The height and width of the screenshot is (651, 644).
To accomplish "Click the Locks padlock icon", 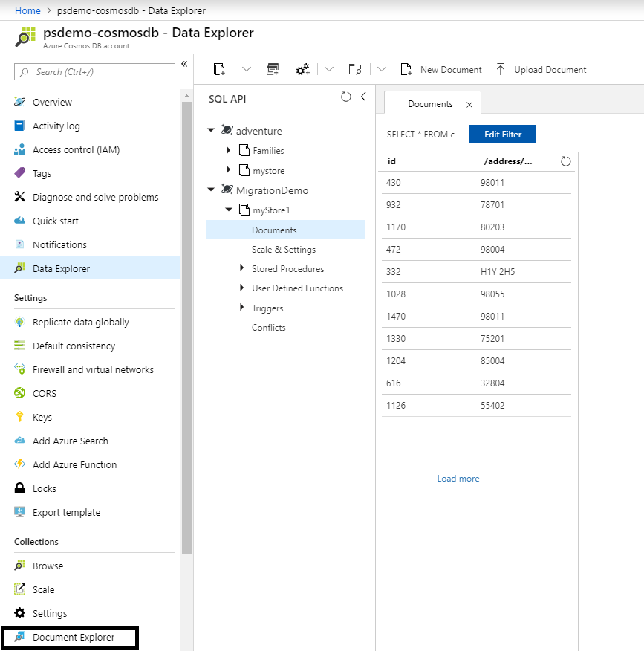I will pyautogui.click(x=19, y=488).
